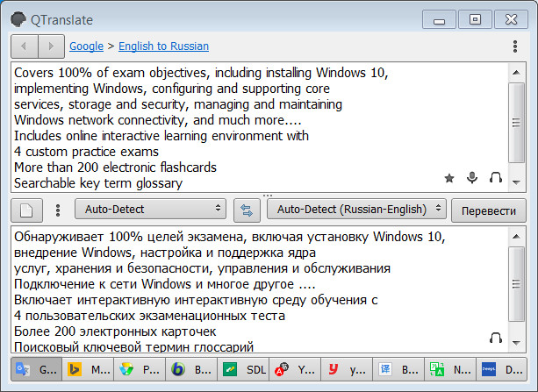Screen dimensions: 538x392
Task: Open the English to Russian link
Action: (x=163, y=46)
